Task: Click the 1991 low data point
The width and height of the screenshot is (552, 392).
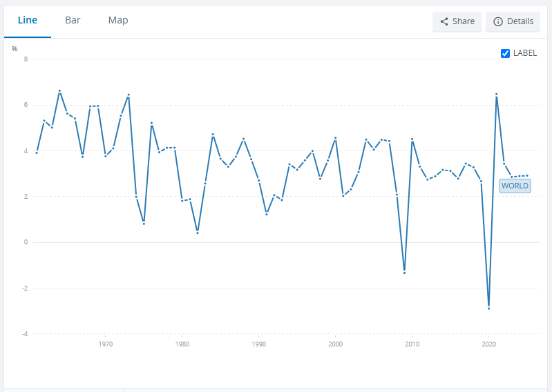Action: point(267,214)
